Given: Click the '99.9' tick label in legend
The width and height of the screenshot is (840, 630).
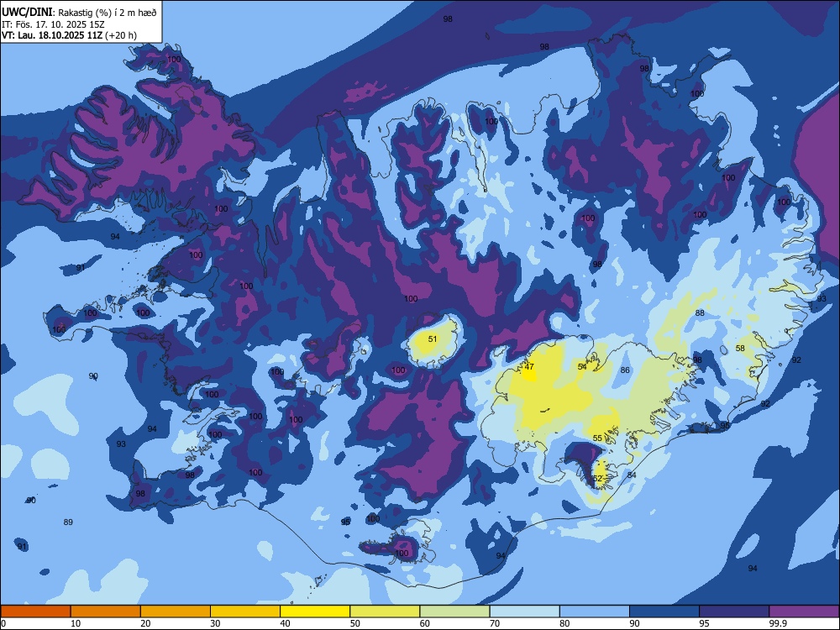Looking at the screenshot, I should 777,623.
